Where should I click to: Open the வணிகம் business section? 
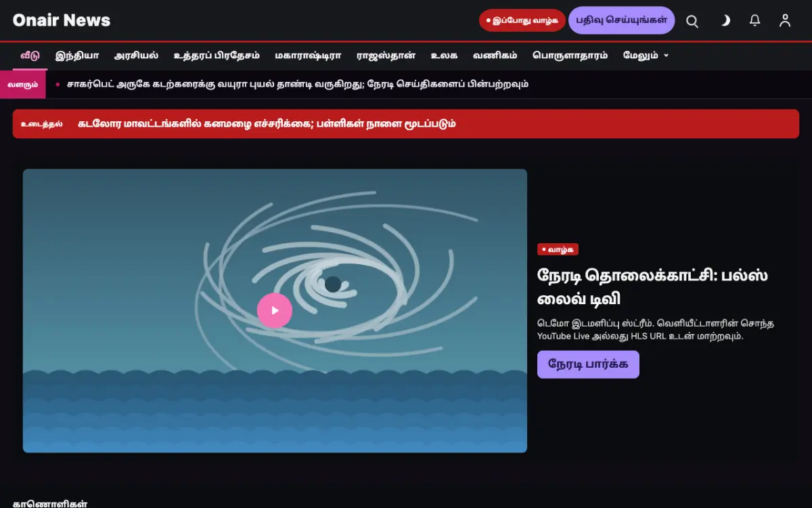click(x=495, y=56)
